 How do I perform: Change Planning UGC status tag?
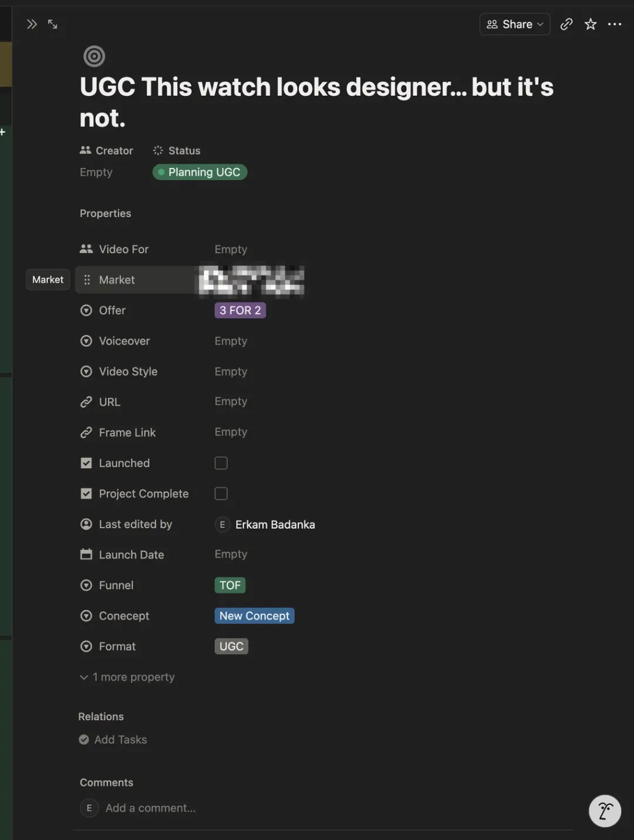(200, 172)
